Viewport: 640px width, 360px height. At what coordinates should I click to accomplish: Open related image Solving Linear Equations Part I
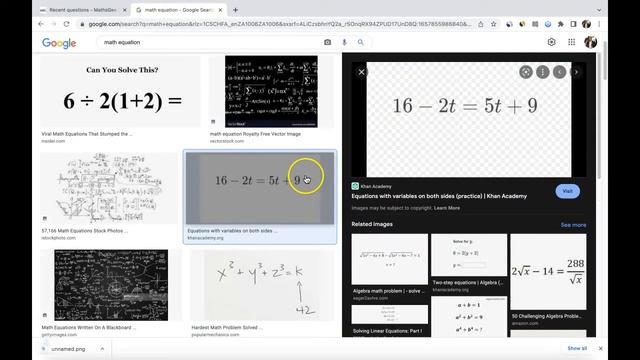389,315
